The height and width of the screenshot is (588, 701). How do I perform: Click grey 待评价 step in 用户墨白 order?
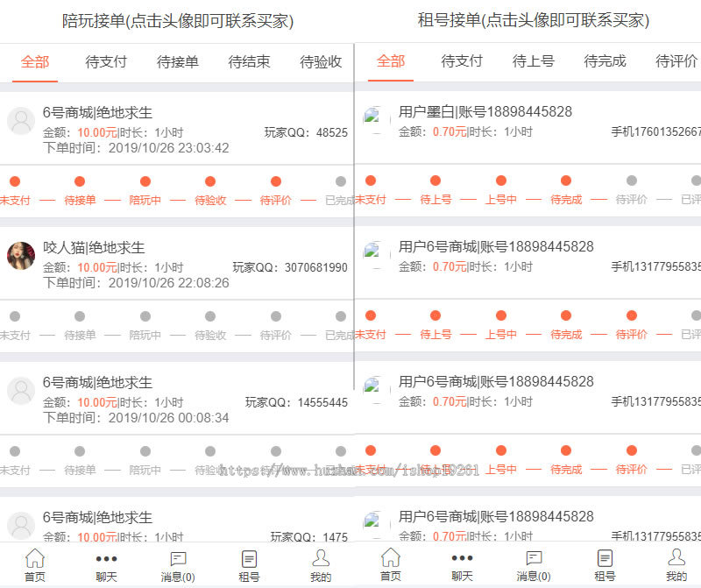(631, 190)
